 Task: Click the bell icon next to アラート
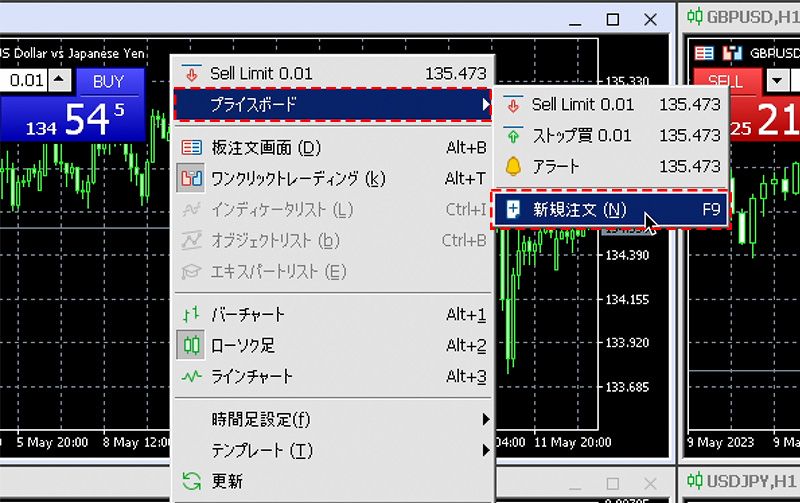coord(513,166)
